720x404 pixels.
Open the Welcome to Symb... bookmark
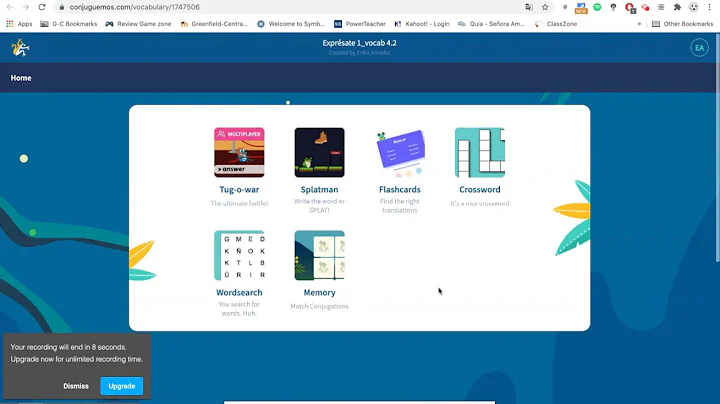coord(291,24)
